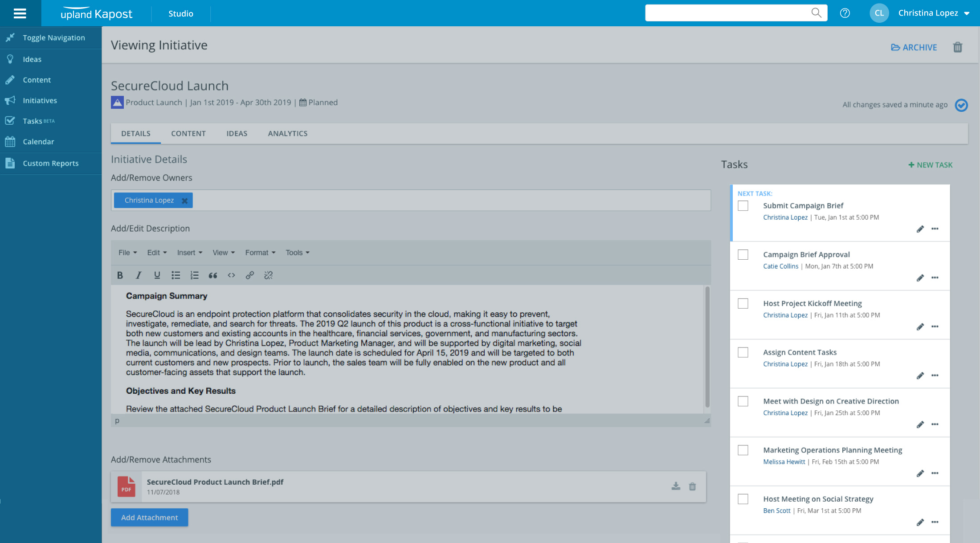This screenshot has height=543, width=980.
Task: Expand the Insert dropdown menu
Action: point(189,253)
